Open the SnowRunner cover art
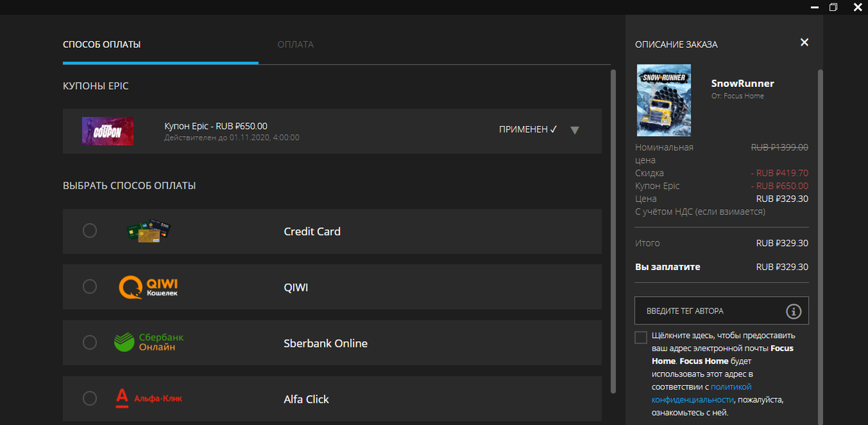This screenshot has width=868, height=425. coord(664,101)
